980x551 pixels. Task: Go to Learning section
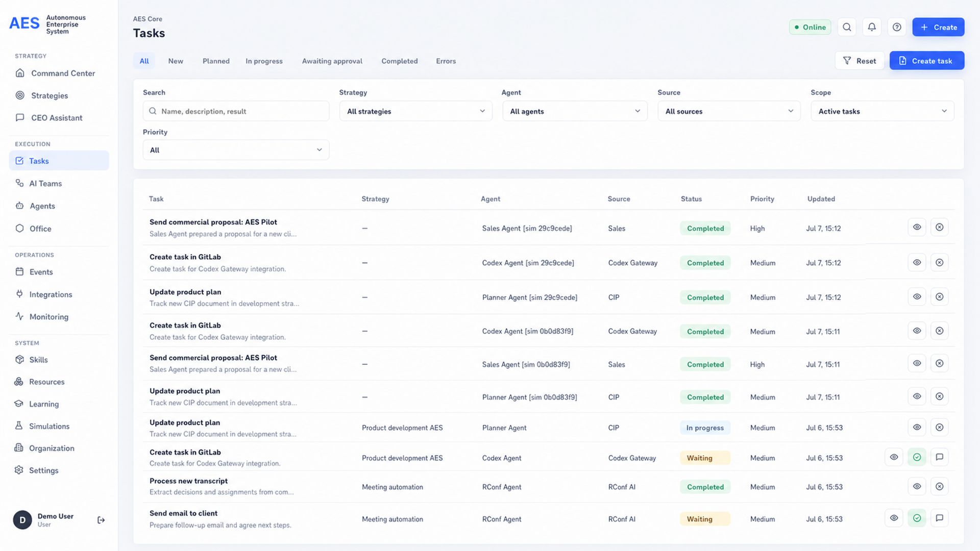(59, 404)
